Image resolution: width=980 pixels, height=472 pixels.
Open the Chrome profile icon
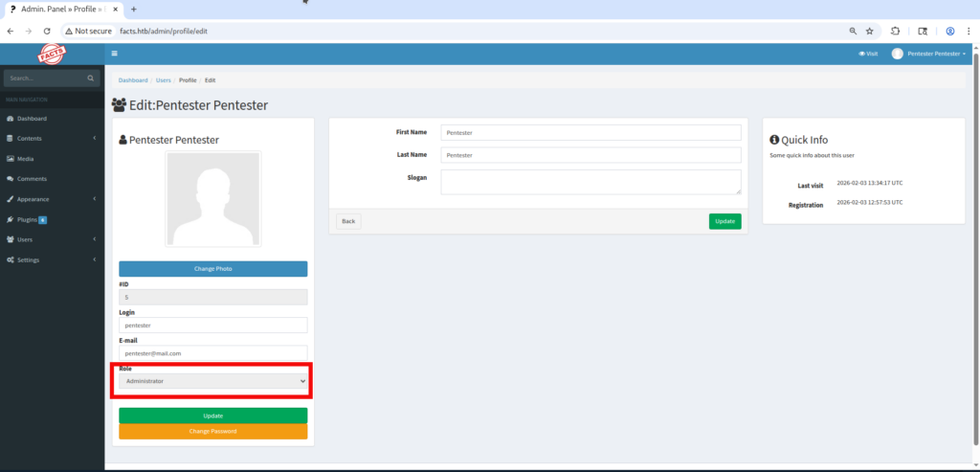pyautogui.click(x=950, y=31)
